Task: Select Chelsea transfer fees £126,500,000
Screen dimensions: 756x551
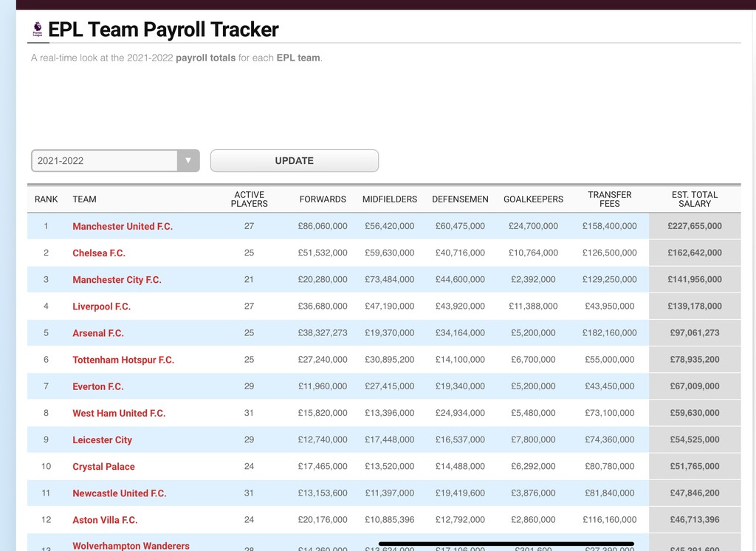Action: tap(609, 253)
